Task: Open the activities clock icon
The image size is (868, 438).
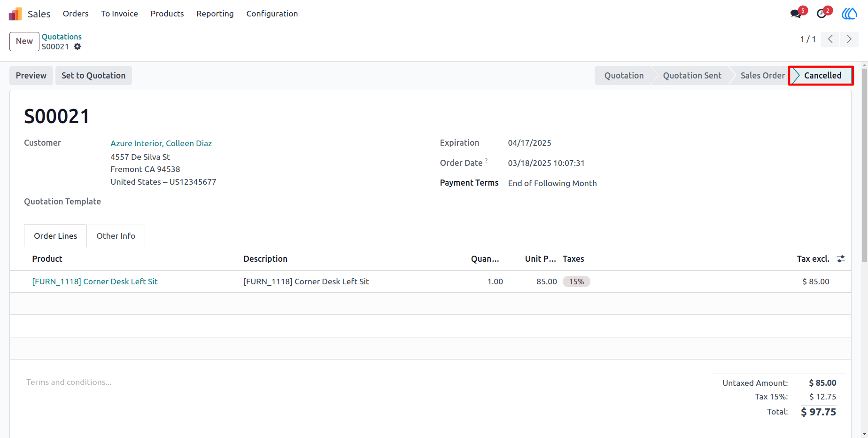Action: [821, 14]
